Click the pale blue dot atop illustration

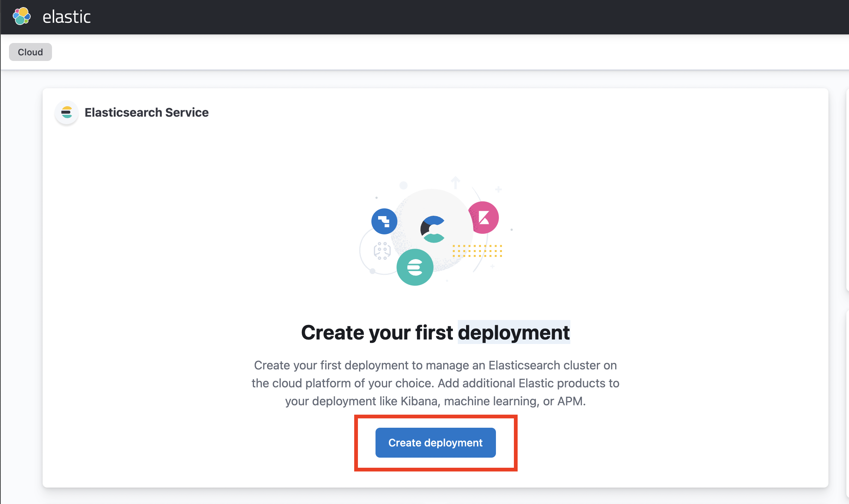(x=403, y=185)
